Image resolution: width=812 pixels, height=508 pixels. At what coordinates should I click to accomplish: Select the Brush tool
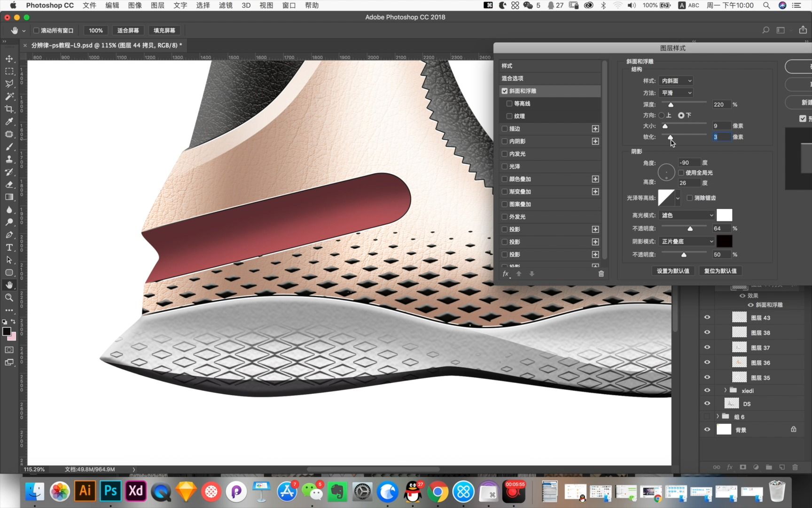click(x=9, y=147)
